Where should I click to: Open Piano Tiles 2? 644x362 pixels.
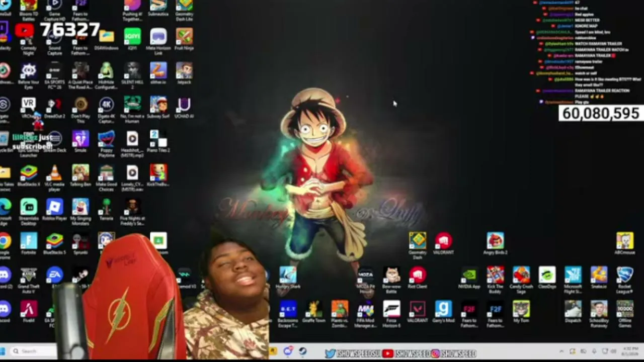pos(158,139)
